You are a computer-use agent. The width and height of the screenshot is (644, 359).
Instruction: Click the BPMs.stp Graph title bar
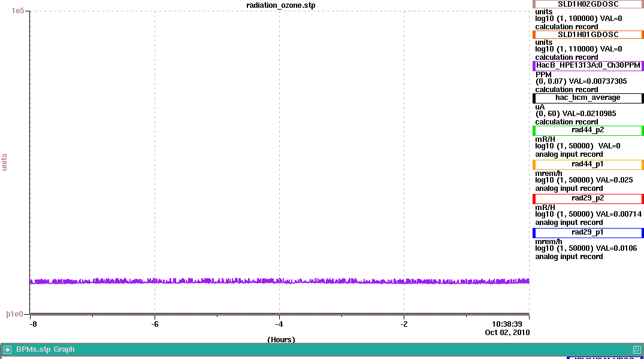tap(322, 349)
